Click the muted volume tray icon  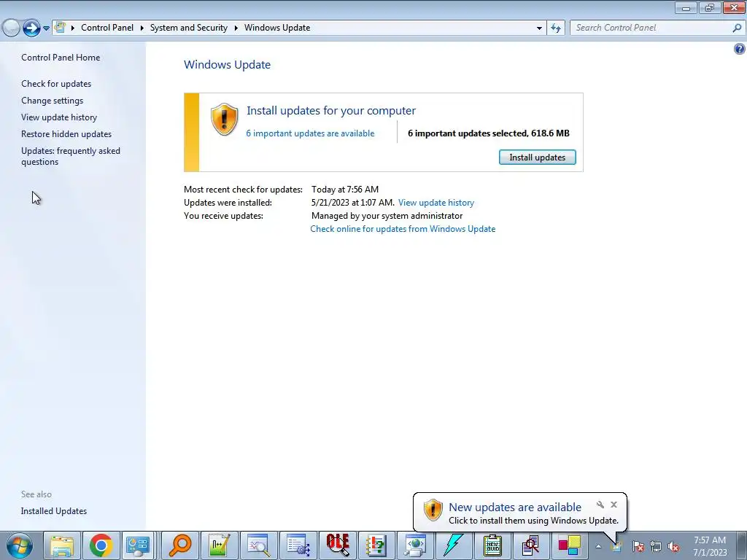coord(673,547)
